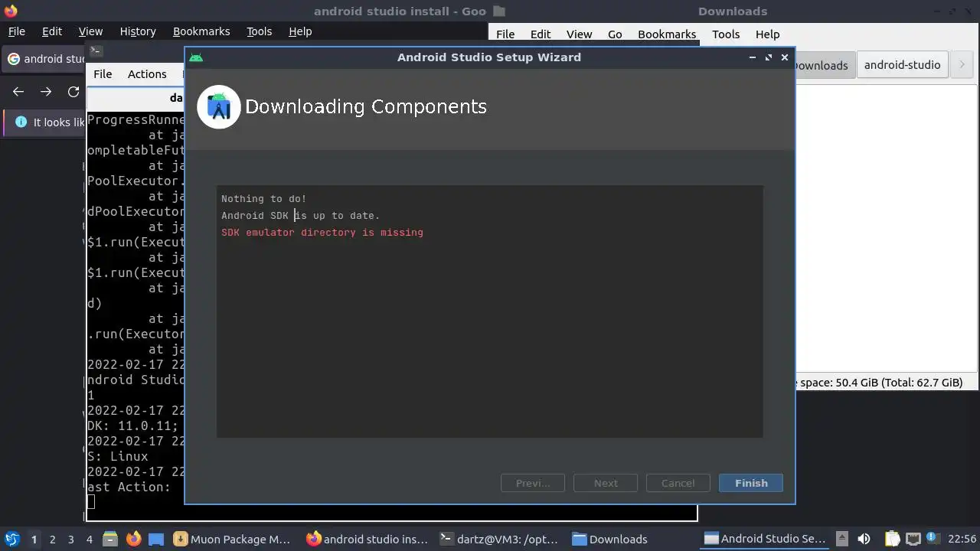The height and width of the screenshot is (551, 980).
Task: Switch to virtual desktop 4
Action: point(89,539)
